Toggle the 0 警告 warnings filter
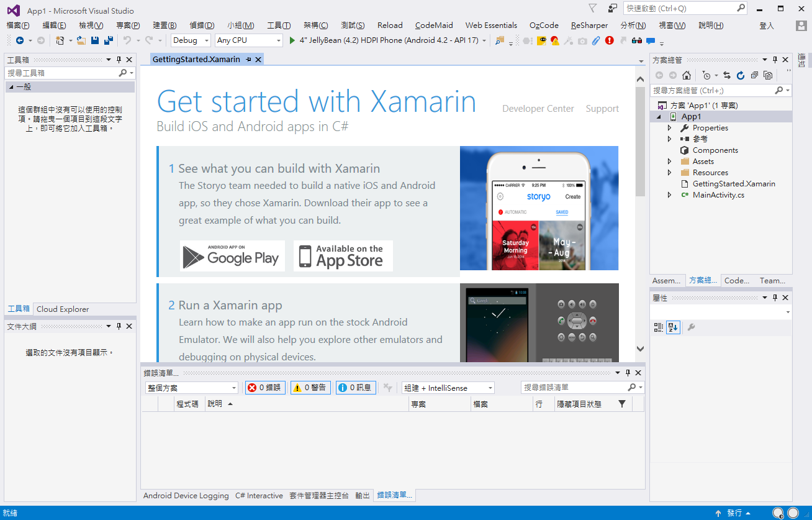Screen dimensions: 812x520 310,388
